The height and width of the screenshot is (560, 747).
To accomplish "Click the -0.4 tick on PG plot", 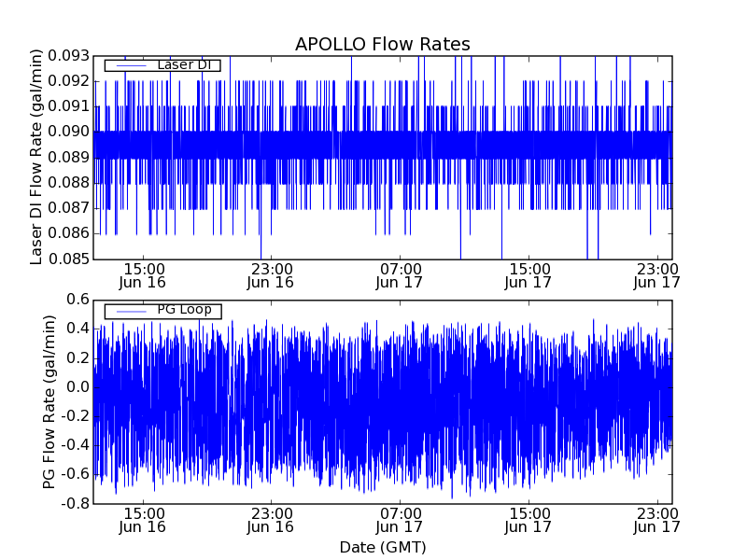I will coord(75,445).
